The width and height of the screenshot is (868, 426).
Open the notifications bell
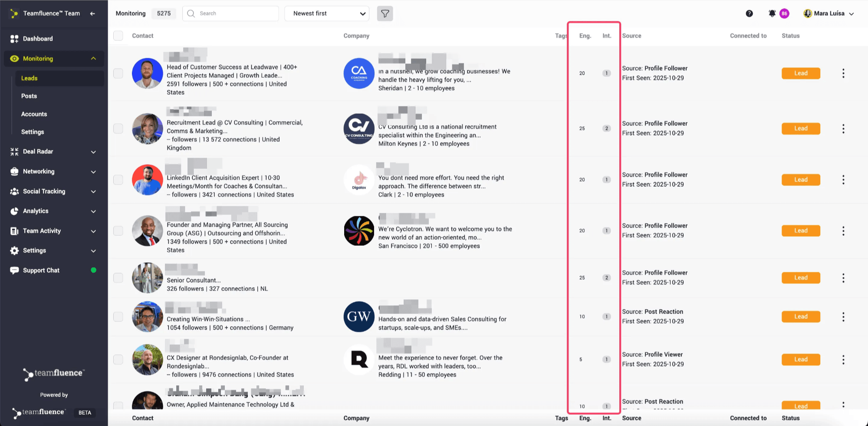772,13
